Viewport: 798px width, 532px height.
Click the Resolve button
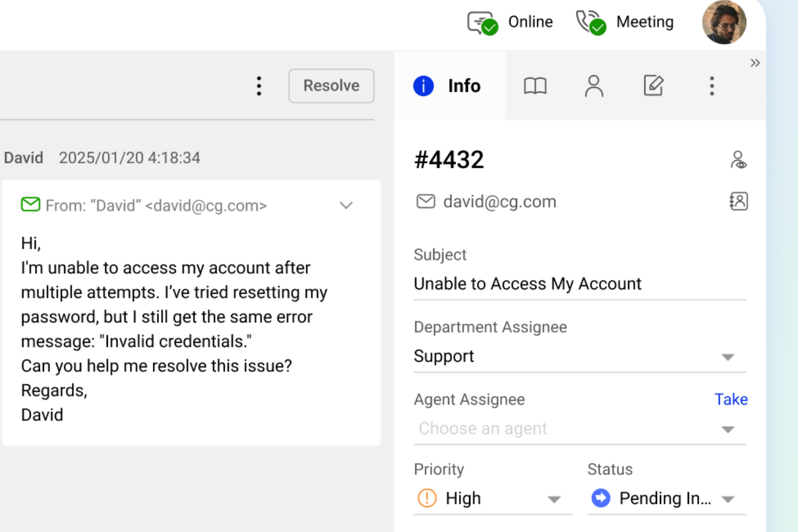(x=331, y=86)
